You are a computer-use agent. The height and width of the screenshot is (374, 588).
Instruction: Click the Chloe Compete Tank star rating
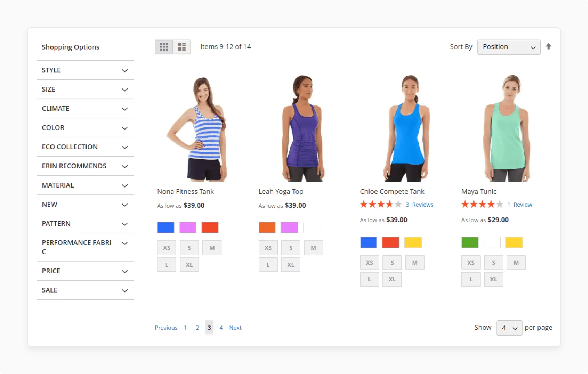coord(381,204)
